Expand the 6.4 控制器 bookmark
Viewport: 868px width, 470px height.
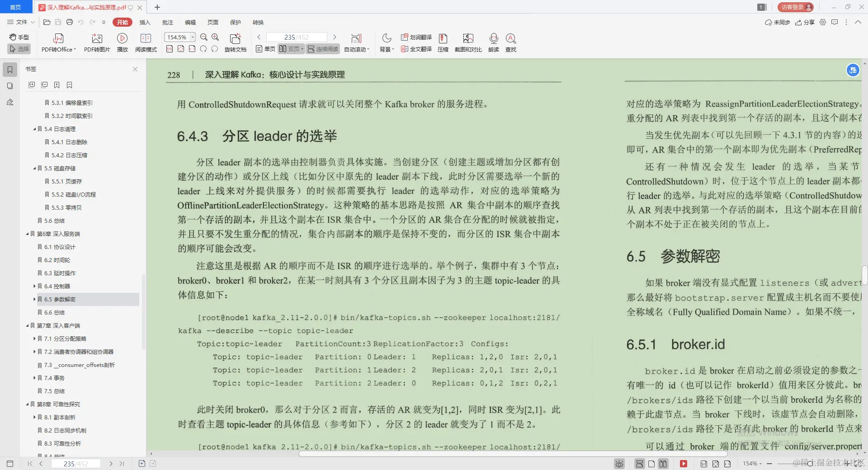(35, 286)
